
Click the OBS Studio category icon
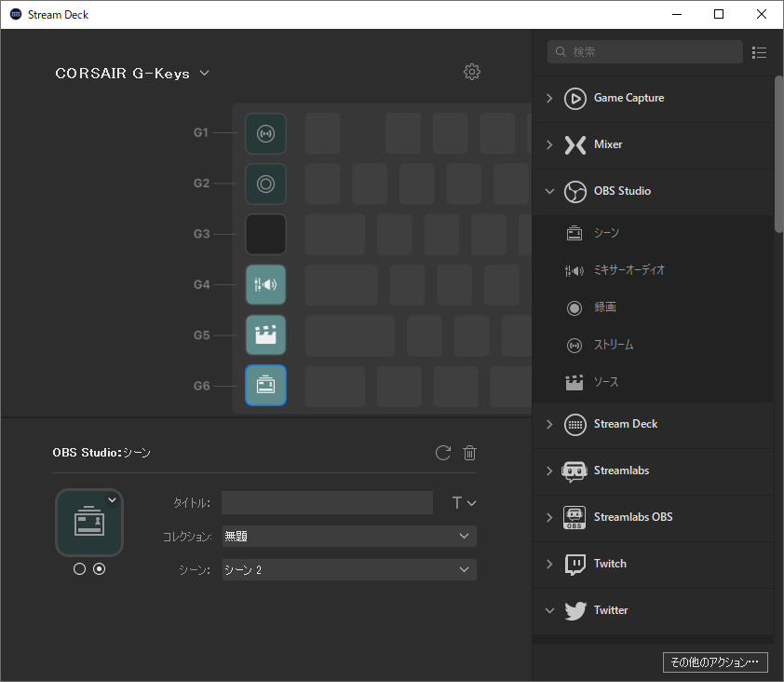coord(575,192)
